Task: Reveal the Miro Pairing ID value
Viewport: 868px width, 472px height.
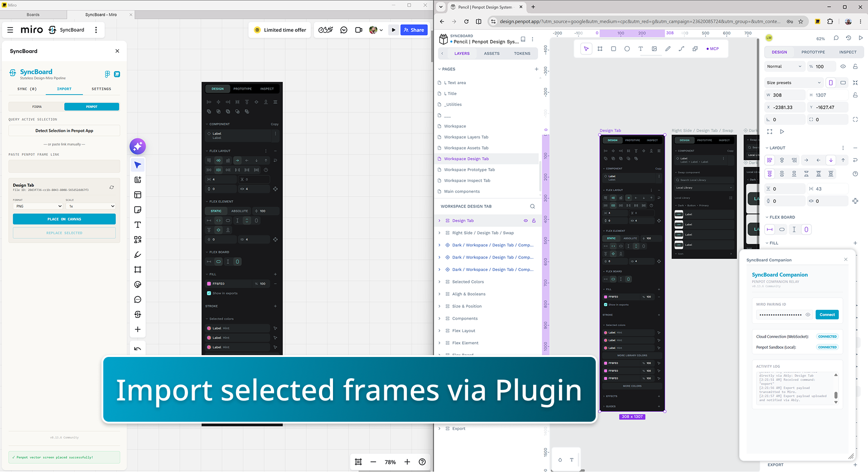Action: [x=808, y=315]
